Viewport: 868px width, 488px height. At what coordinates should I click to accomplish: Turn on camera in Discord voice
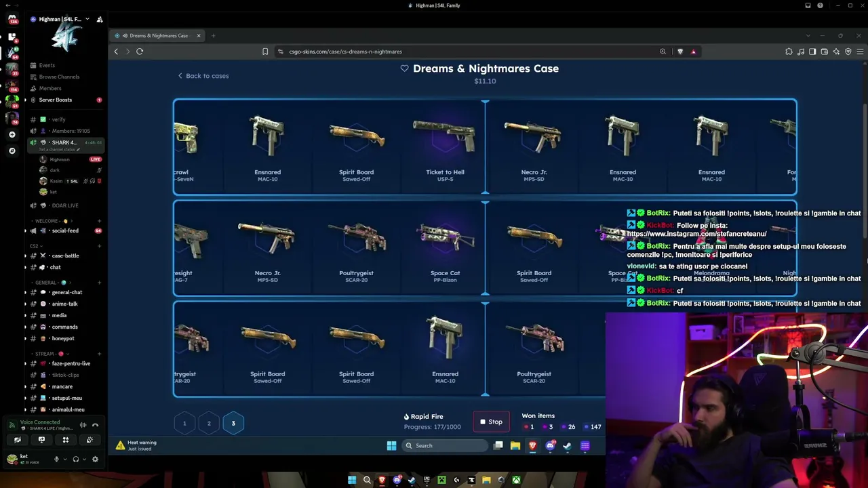(17, 440)
